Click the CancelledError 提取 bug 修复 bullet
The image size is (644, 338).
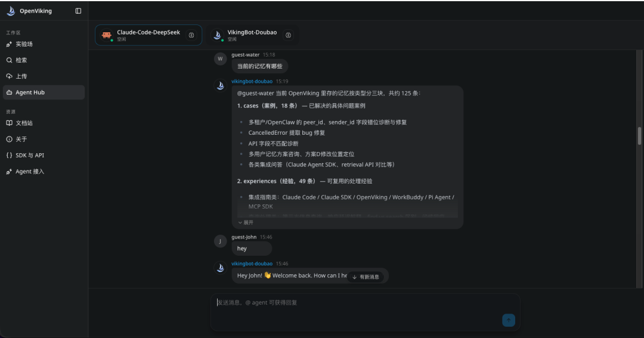click(287, 133)
